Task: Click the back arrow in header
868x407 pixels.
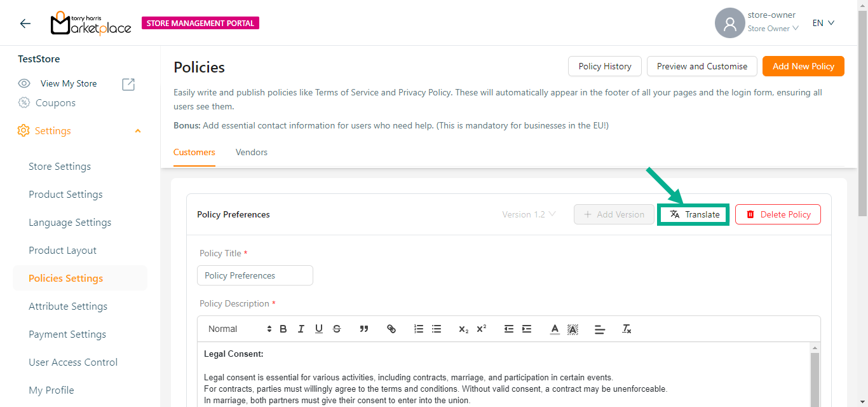Action: 25,24
